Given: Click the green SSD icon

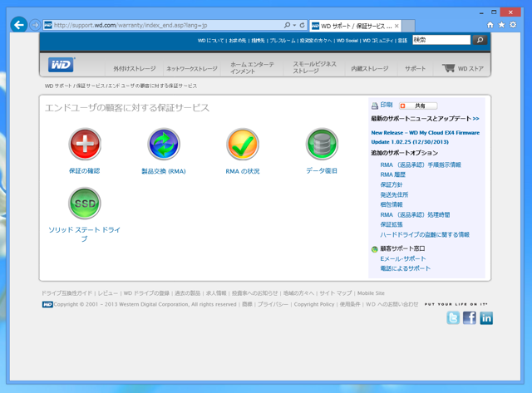Looking at the screenshot, I should (85, 203).
